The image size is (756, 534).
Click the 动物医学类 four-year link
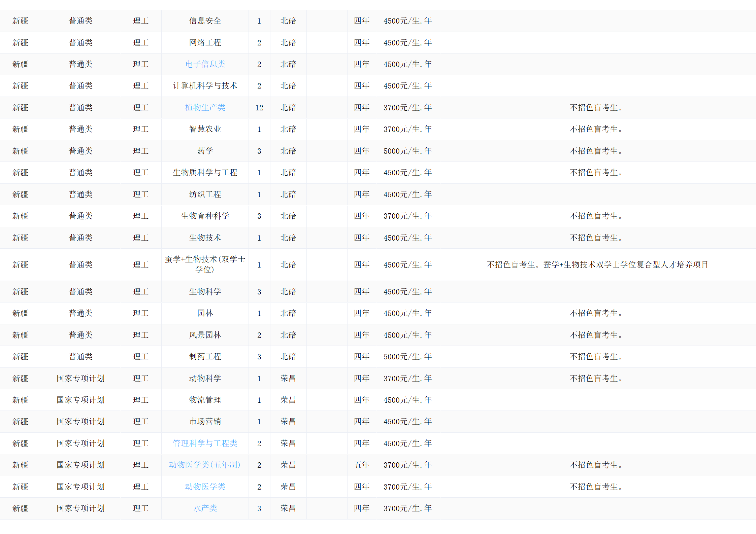[x=205, y=487]
